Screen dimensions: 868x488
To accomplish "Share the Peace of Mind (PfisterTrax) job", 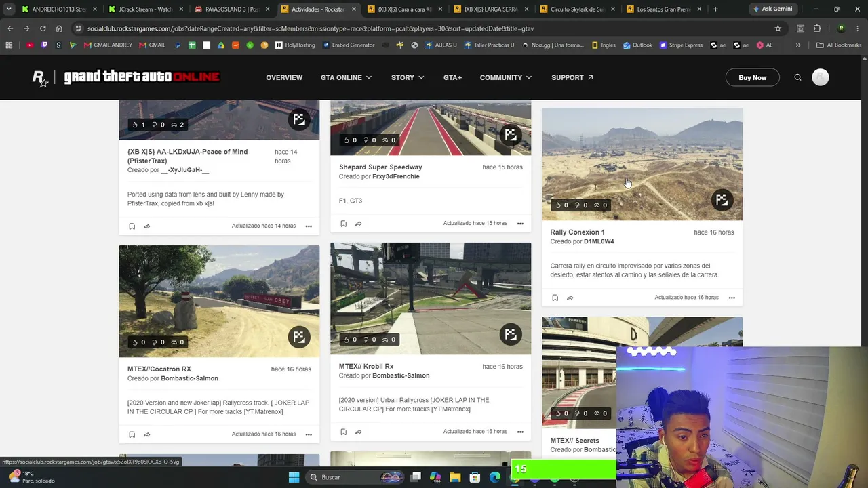I will pos(146,226).
